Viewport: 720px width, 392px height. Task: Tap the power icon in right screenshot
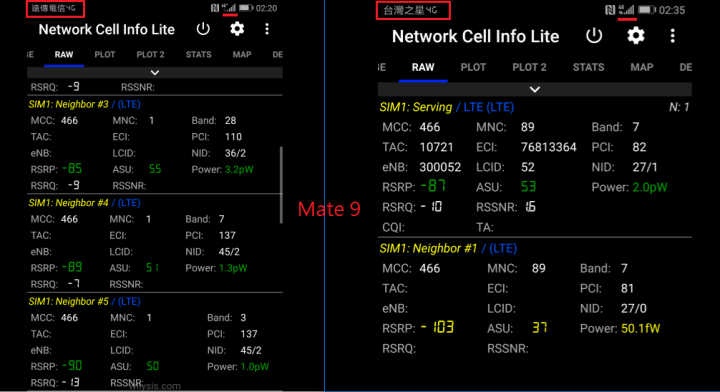tap(594, 36)
